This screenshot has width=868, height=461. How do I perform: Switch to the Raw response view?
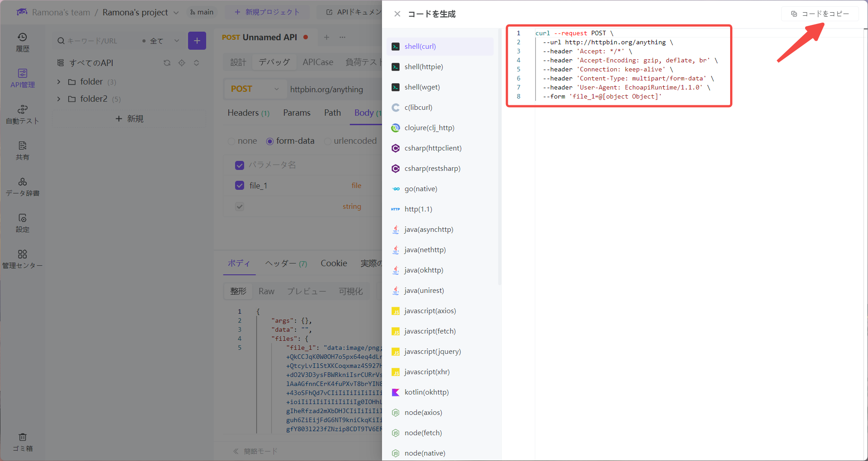coord(266,291)
